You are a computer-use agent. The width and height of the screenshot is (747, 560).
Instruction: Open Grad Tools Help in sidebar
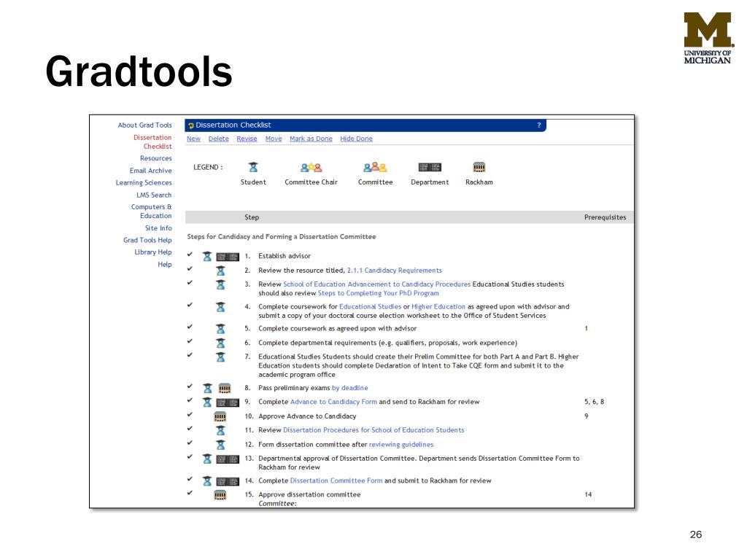click(x=147, y=241)
